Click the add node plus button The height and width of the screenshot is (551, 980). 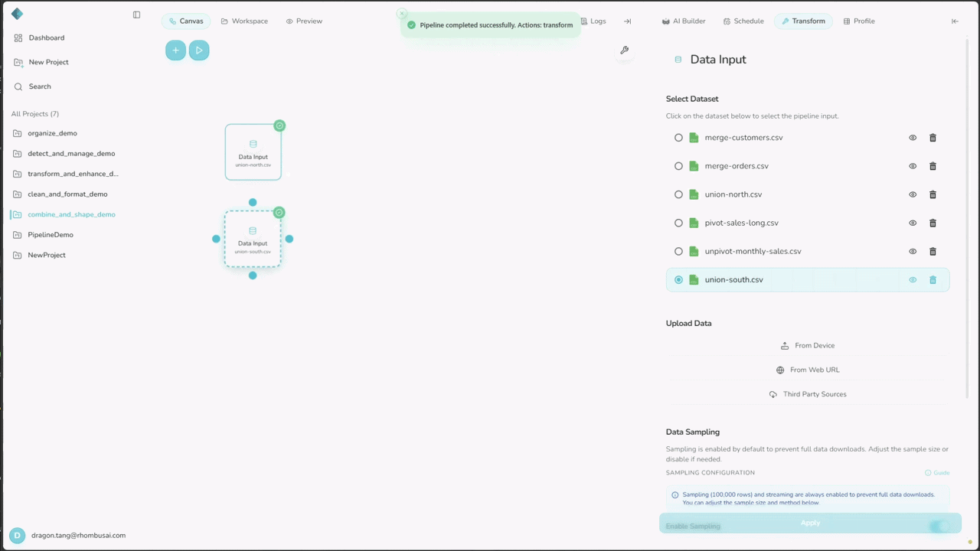(x=175, y=51)
